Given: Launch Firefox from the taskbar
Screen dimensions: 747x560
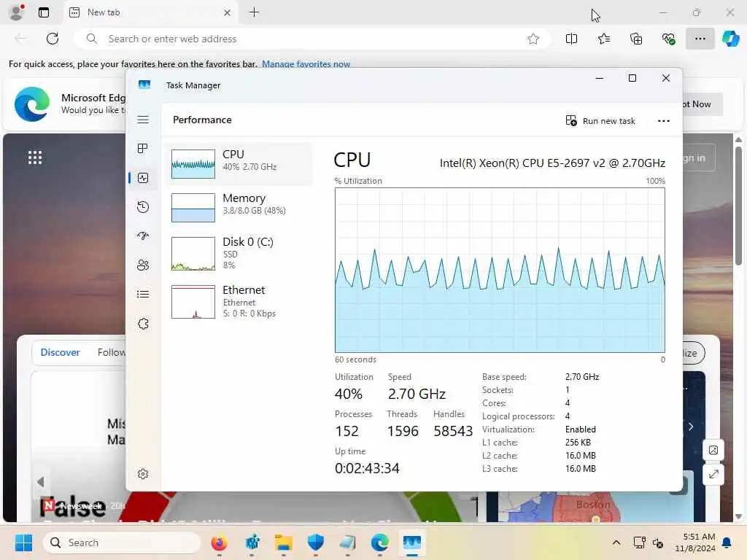Looking at the screenshot, I should pyautogui.click(x=219, y=542).
